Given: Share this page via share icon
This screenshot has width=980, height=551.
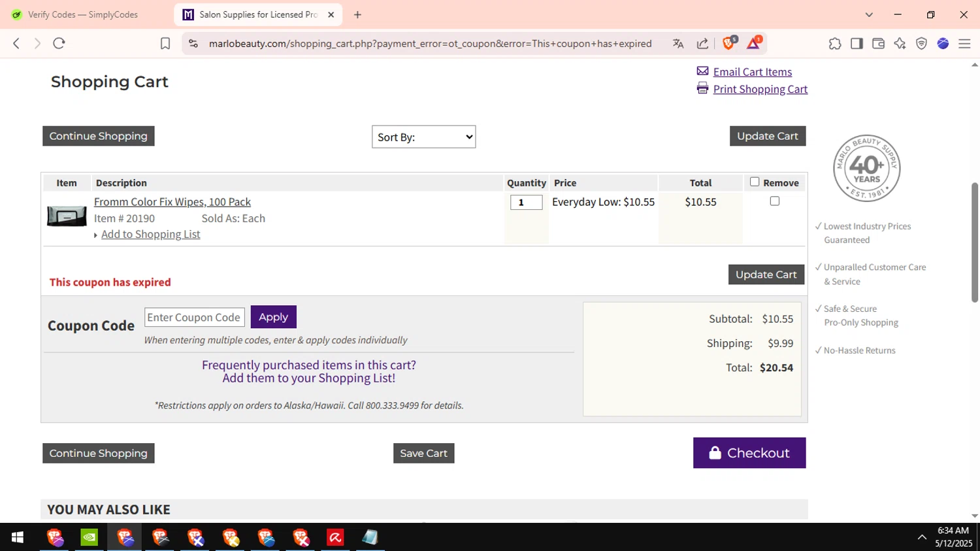Looking at the screenshot, I should [x=702, y=43].
